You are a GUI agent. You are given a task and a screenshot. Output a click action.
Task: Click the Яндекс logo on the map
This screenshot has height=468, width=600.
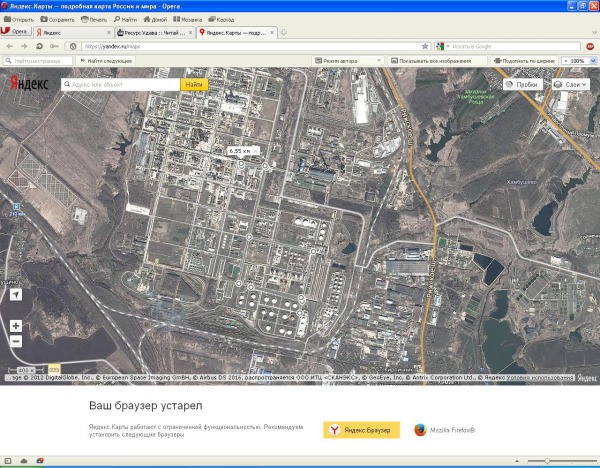coord(29,83)
